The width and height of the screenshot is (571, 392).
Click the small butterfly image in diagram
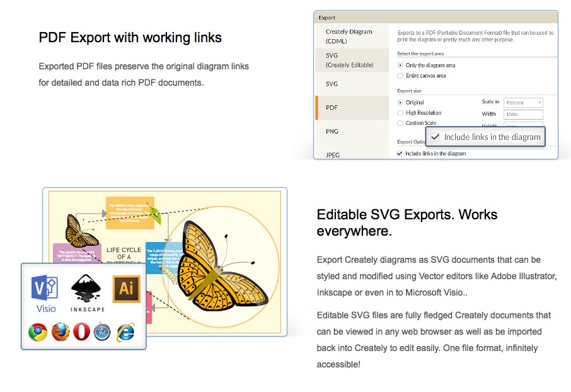tap(81, 231)
